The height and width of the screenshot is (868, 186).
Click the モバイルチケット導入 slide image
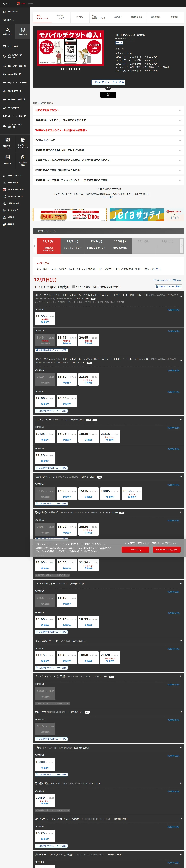(70, 48)
